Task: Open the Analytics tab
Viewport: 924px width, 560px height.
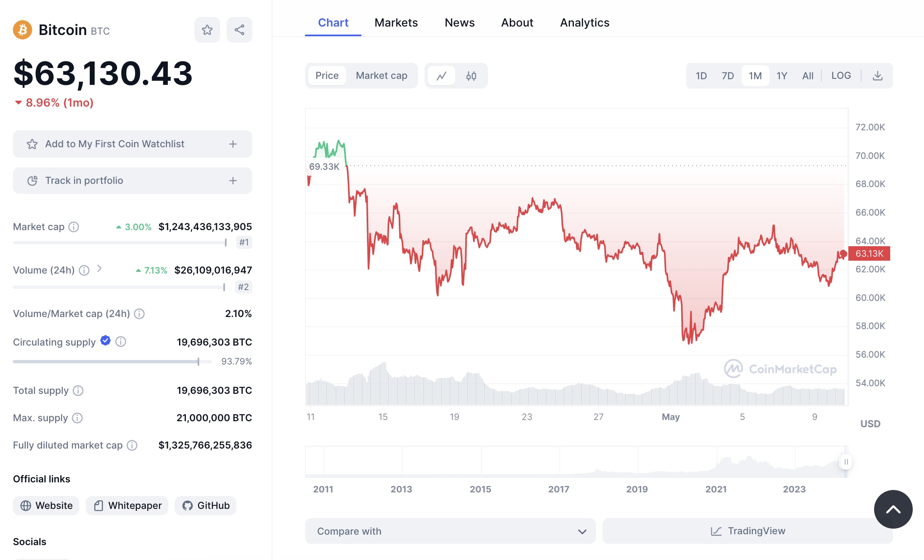Action: [x=585, y=23]
